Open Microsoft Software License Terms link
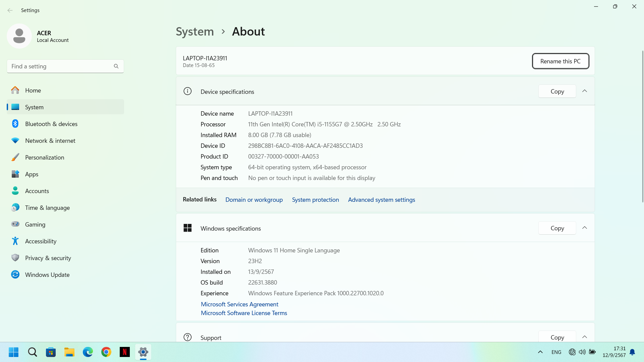 pyautogui.click(x=244, y=313)
